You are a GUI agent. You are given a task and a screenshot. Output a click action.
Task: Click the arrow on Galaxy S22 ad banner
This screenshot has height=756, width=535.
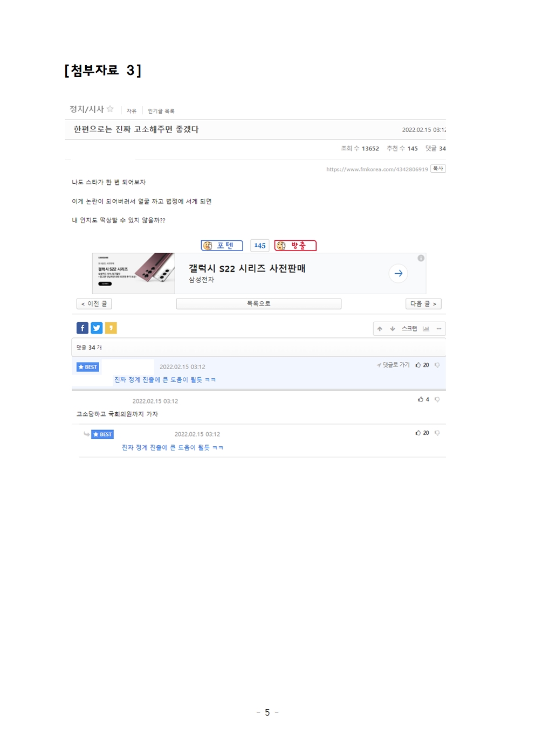point(399,273)
